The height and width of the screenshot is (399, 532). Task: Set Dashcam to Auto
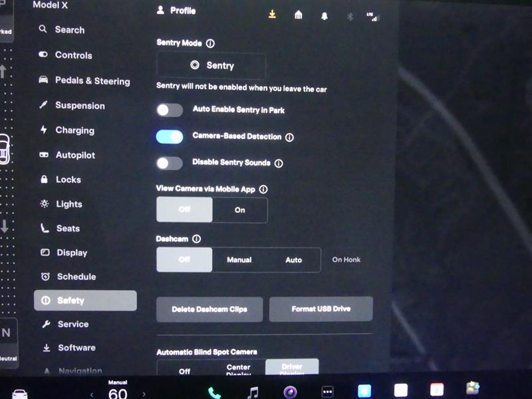coord(293,260)
